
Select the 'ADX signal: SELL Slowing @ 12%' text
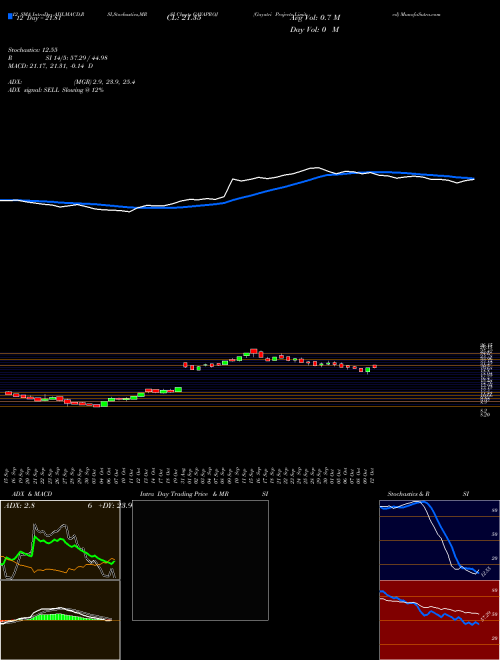56,90
